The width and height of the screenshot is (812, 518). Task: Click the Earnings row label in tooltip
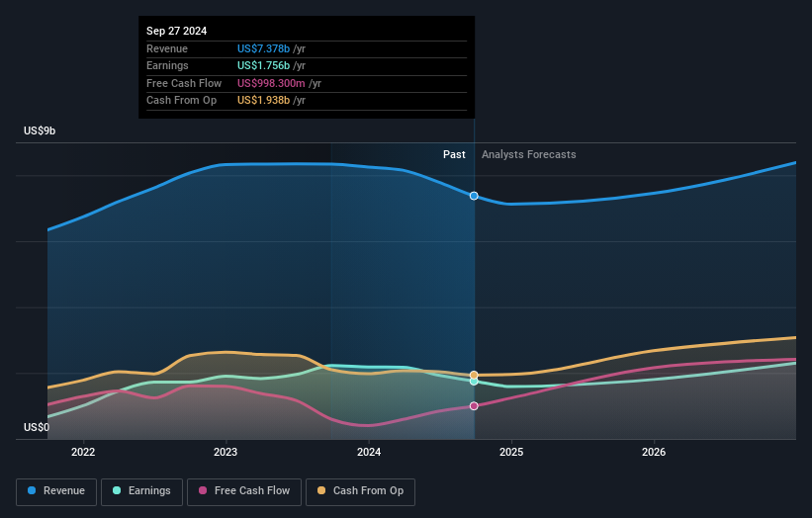point(167,65)
